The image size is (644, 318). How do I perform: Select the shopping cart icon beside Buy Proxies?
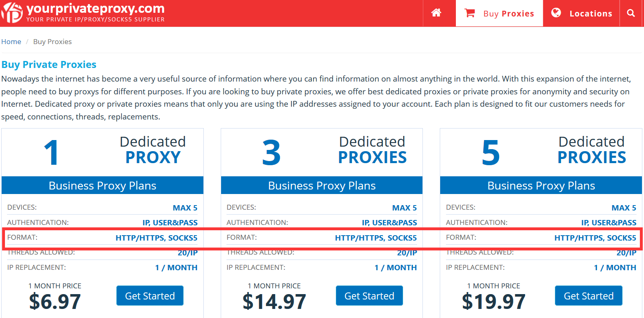(x=469, y=13)
